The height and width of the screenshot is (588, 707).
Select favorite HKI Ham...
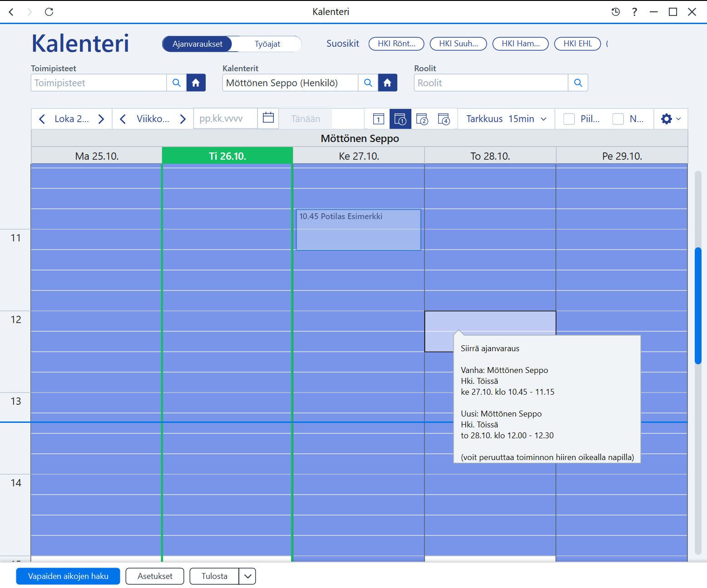(520, 44)
